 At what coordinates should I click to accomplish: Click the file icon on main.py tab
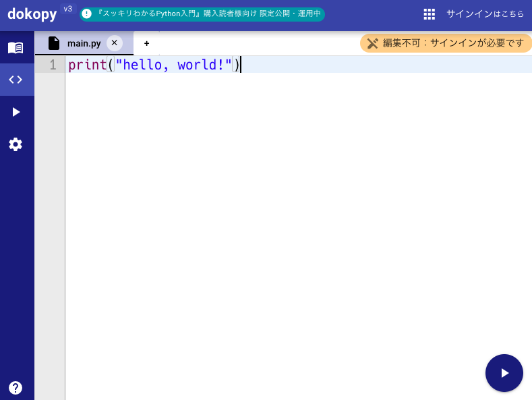click(x=54, y=43)
